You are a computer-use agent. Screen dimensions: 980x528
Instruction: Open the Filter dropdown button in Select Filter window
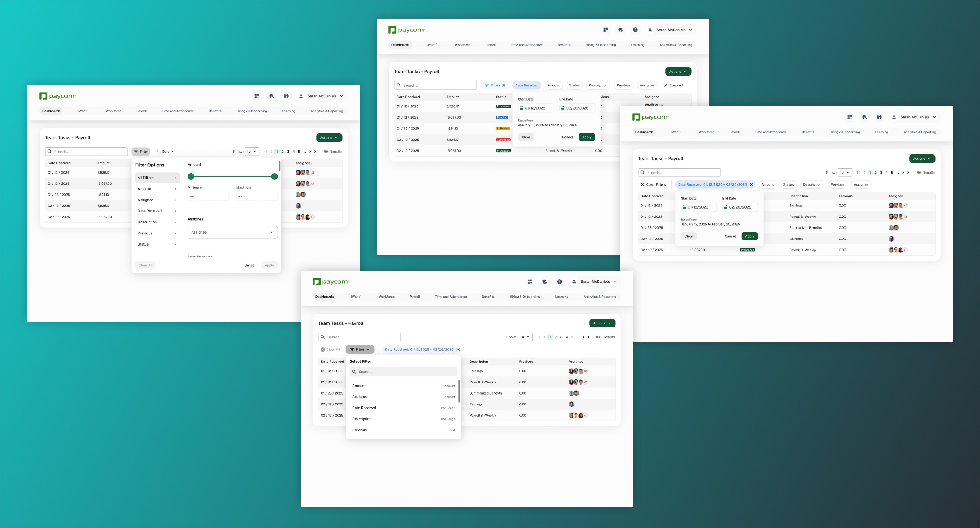click(360, 349)
